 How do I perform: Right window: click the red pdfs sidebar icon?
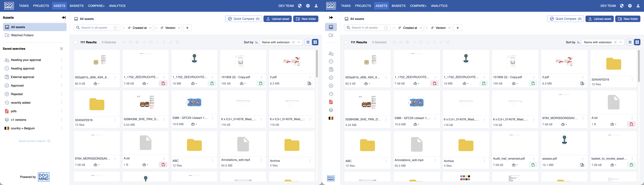pyautogui.click(x=331, y=102)
